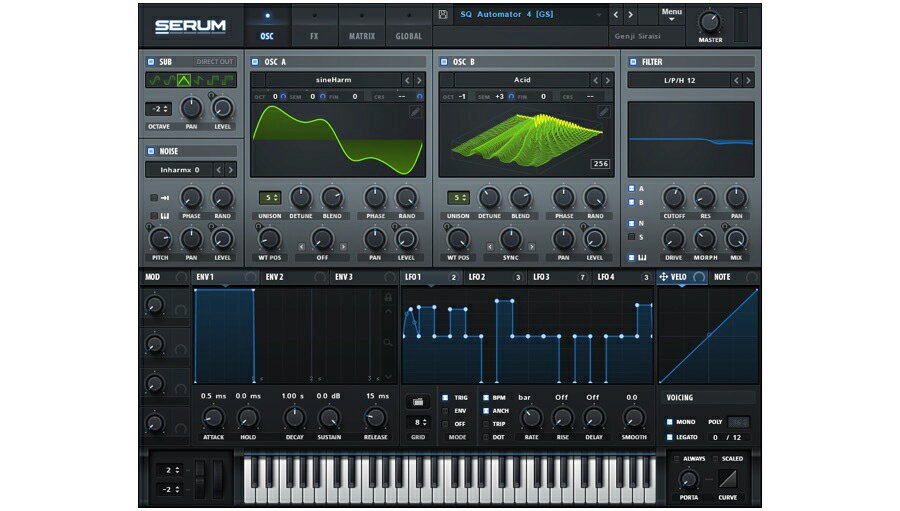Adjust the OSC A unison stepper
The height and width of the screenshot is (511, 900).
coord(269,198)
